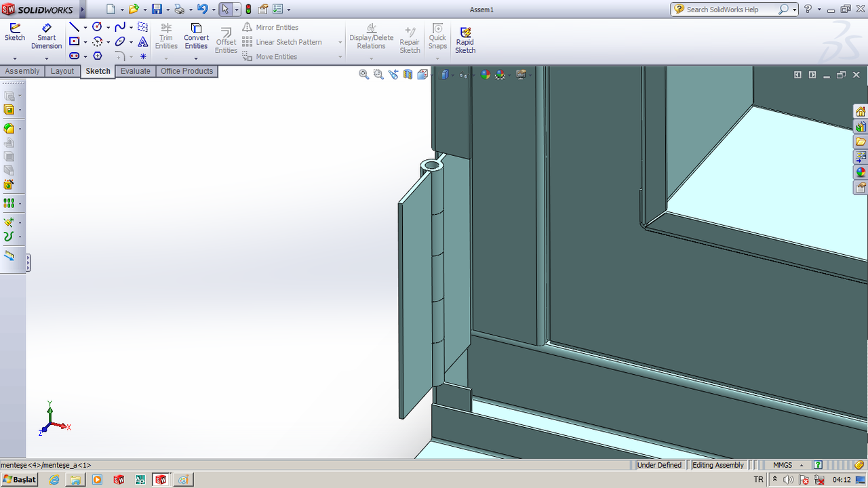The image size is (868, 488).
Task: Expand the Convert Entities dropdown arrow
Action: (x=196, y=58)
